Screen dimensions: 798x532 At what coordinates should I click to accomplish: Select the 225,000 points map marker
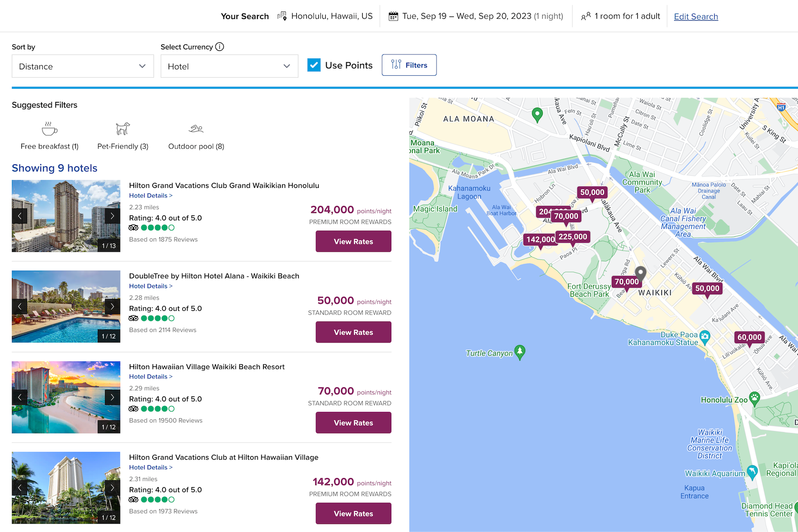(x=573, y=237)
